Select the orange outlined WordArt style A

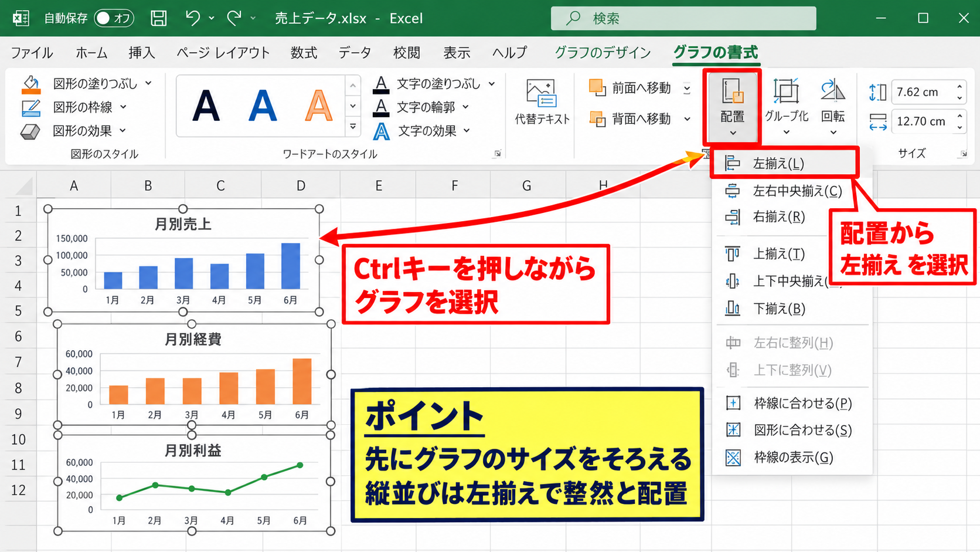click(x=318, y=106)
